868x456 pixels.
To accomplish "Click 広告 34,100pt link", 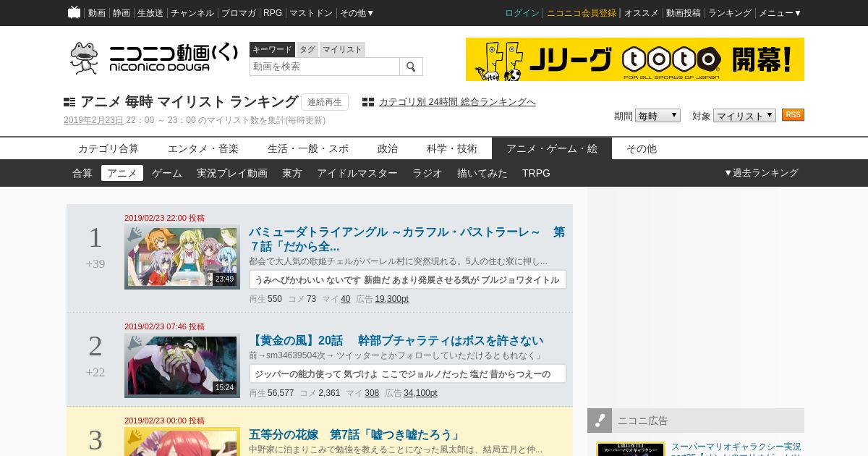I will (x=420, y=393).
